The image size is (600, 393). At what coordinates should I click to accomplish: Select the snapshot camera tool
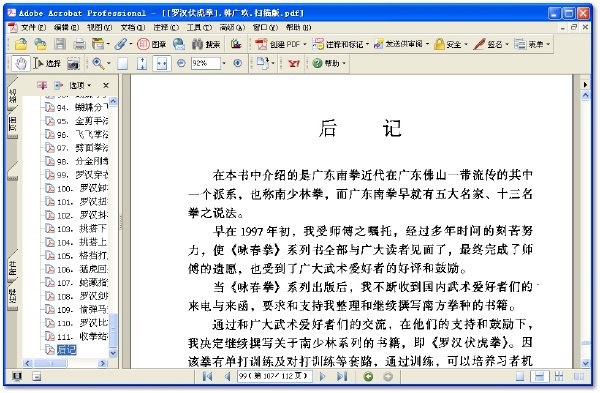coord(73,64)
